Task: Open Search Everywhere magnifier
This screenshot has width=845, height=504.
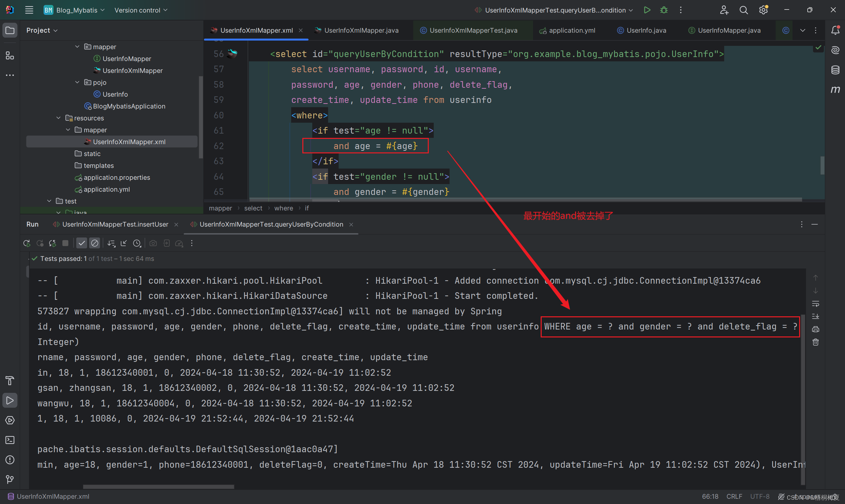Action: click(743, 10)
